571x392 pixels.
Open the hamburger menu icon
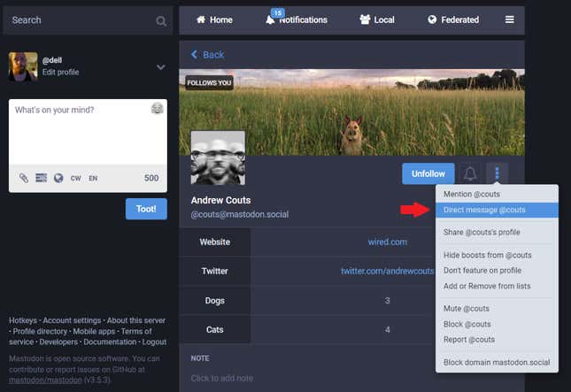[x=509, y=19]
